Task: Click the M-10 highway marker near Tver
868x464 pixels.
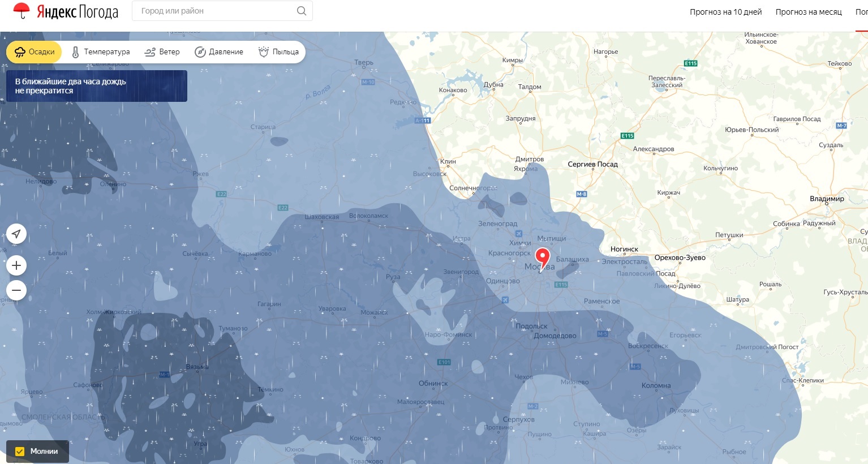Action: point(368,82)
